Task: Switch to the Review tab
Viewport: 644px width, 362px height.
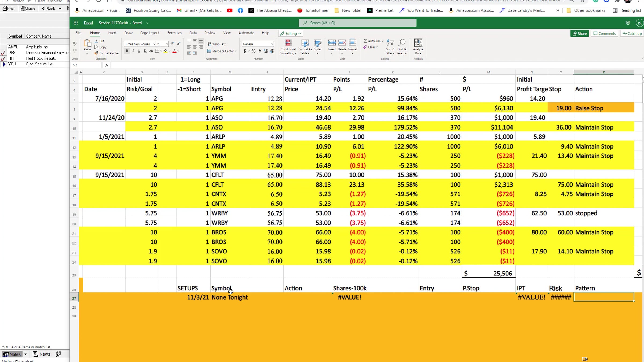Action: click(x=210, y=33)
